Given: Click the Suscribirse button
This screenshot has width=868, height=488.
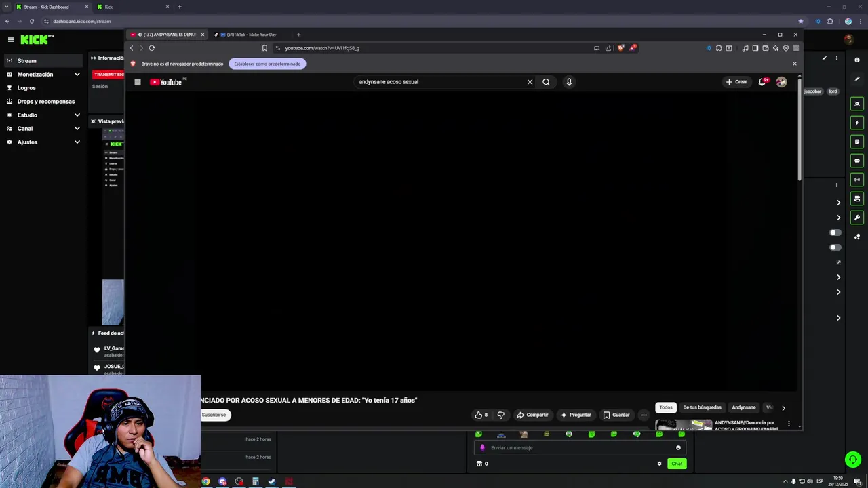Looking at the screenshot, I should 214,415.
